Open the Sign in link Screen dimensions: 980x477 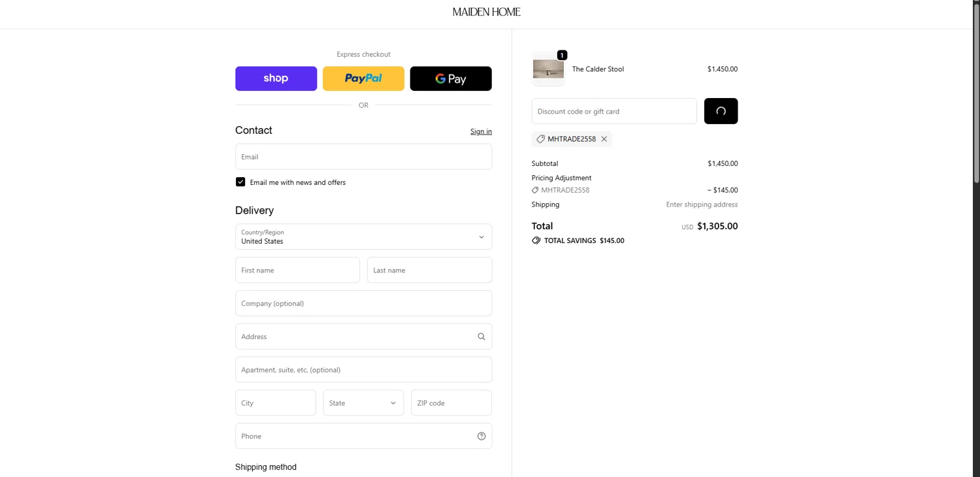pyautogui.click(x=481, y=131)
